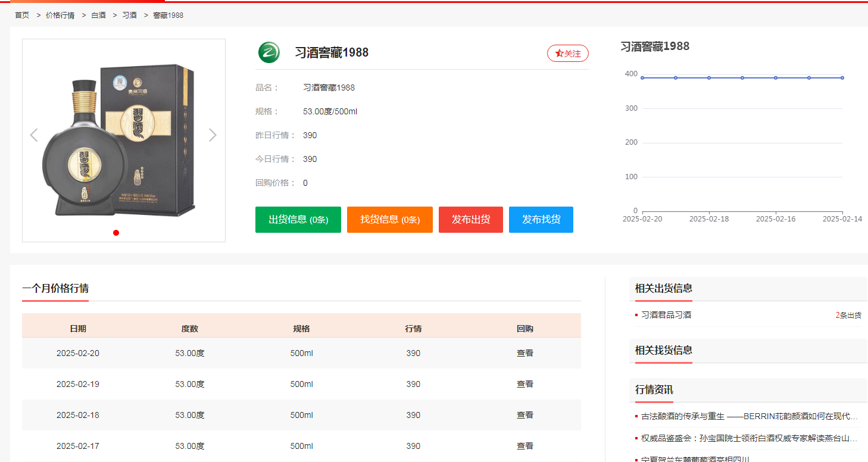Click the 关注 follow button with star
Viewport: 868px width, 462px height.
click(x=568, y=54)
